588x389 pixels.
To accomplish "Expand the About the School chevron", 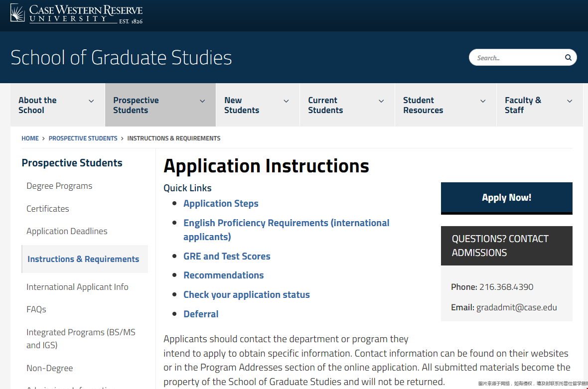I will (x=91, y=101).
